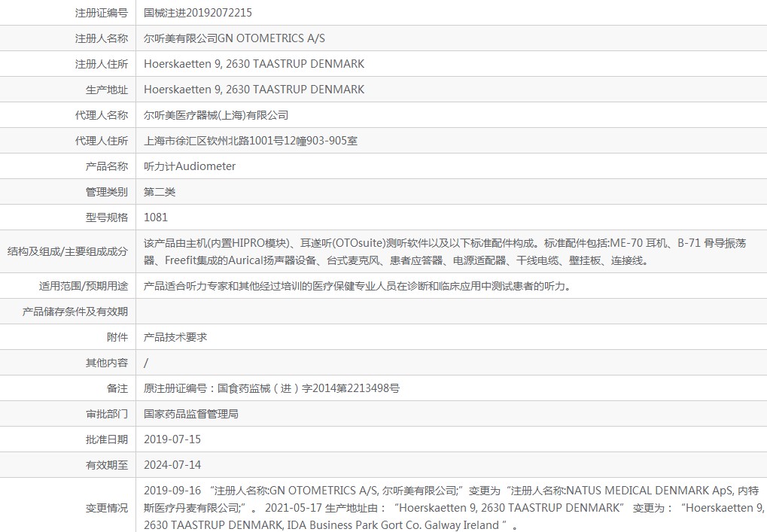Select the label 变更情况
The image size is (767, 532).
pos(107,508)
